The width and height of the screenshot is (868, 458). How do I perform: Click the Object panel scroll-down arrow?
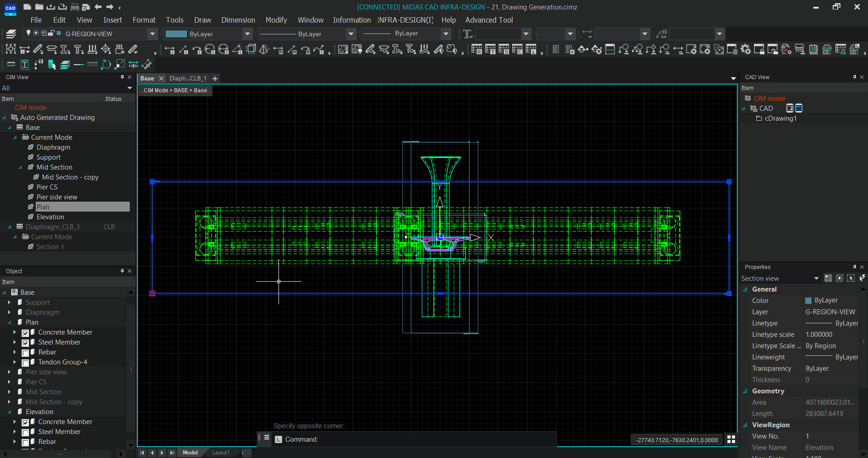pos(131,445)
